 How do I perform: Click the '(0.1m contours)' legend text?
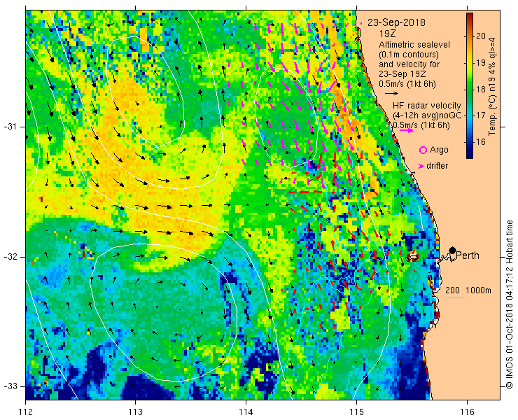pos(409,54)
